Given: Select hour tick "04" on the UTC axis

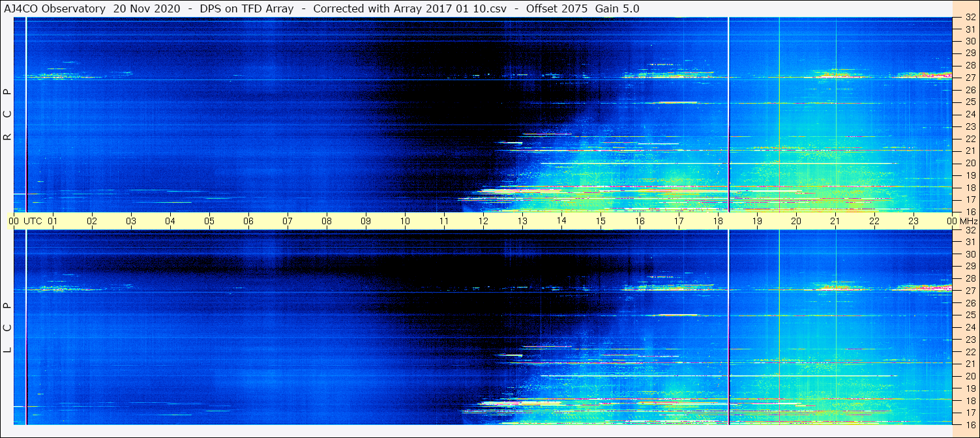Looking at the screenshot, I should (x=170, y=220).
